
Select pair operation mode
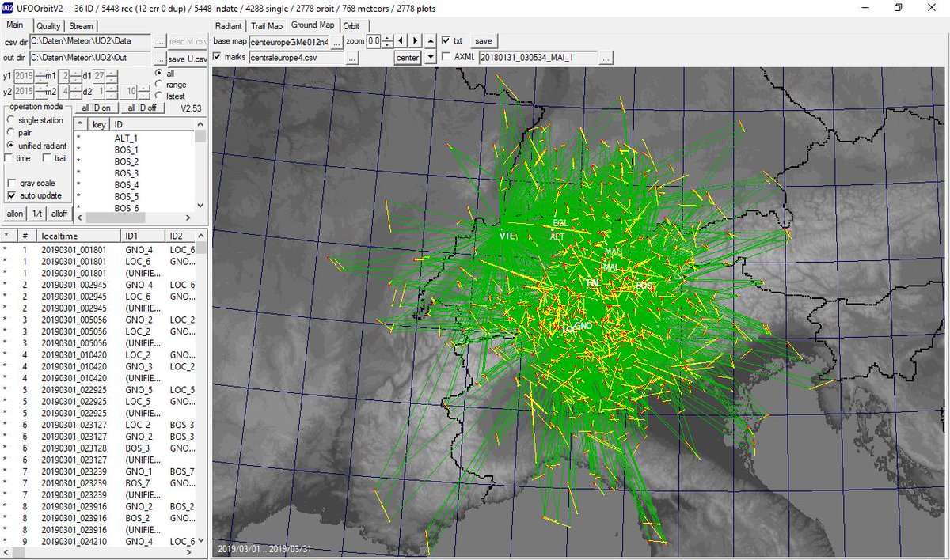click(x=10, y=133)
